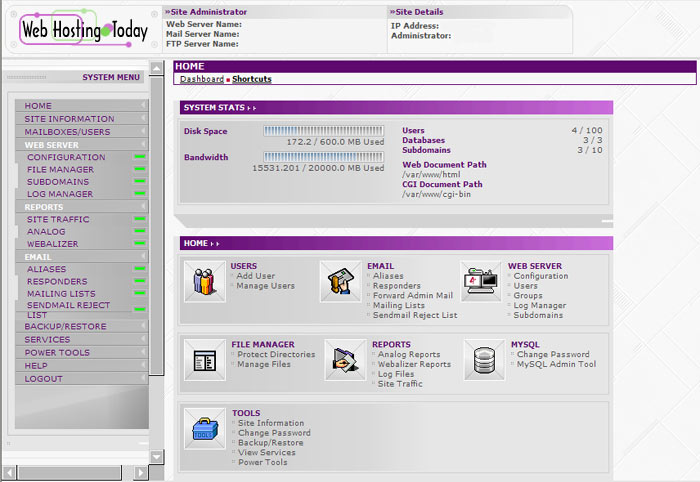Switch to the Shortcuts tab
The height and width of the screenshot is (482, 700).
tap(252, 79)
